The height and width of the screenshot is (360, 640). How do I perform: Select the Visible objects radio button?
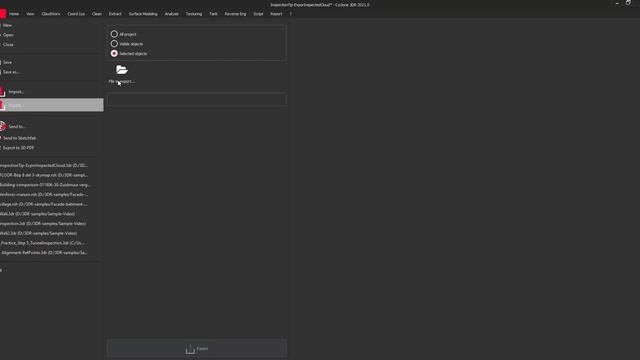pos(114,44)
